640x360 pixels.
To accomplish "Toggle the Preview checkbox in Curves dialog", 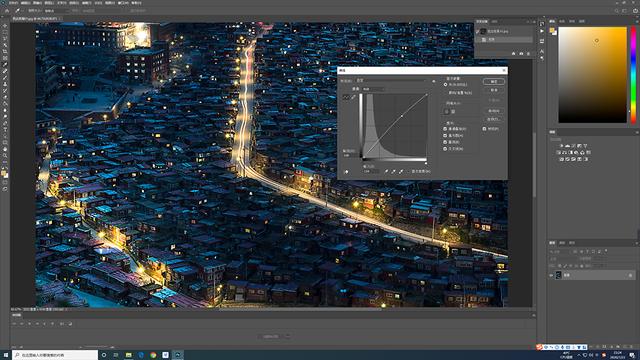I will tap(484, 129).
